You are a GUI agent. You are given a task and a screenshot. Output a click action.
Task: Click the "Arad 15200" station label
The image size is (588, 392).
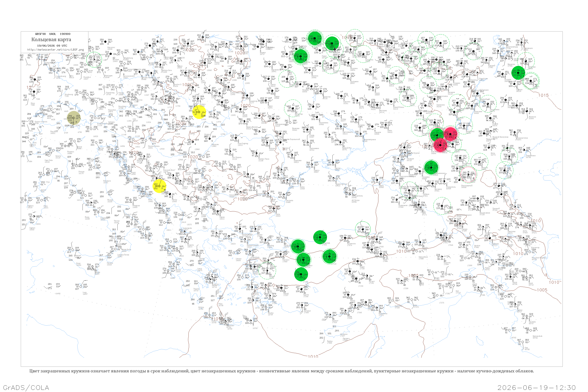208,163
